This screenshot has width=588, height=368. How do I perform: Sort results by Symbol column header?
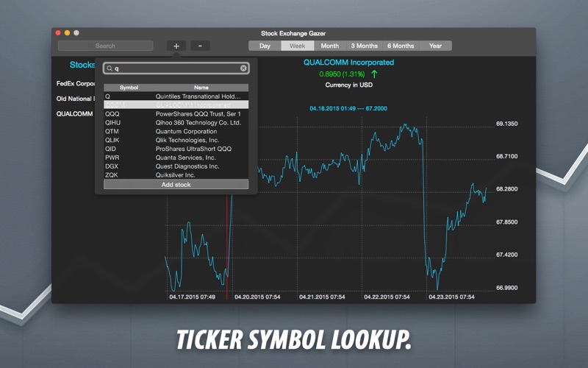point(129,88)
